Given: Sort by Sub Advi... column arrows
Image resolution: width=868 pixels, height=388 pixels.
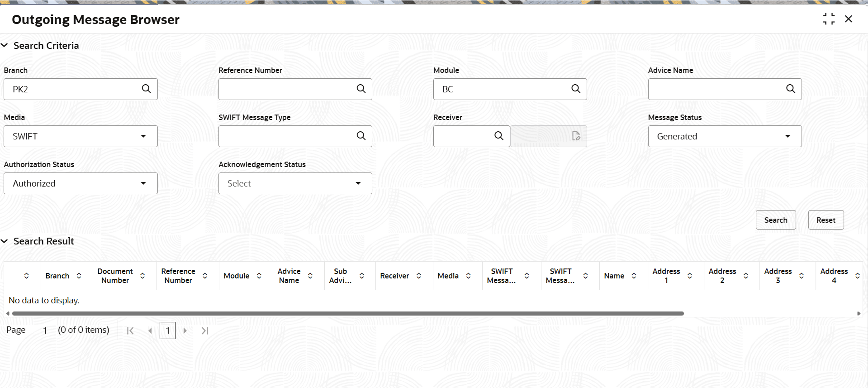Looking at the screenshot, I should (x=362, y=276).
